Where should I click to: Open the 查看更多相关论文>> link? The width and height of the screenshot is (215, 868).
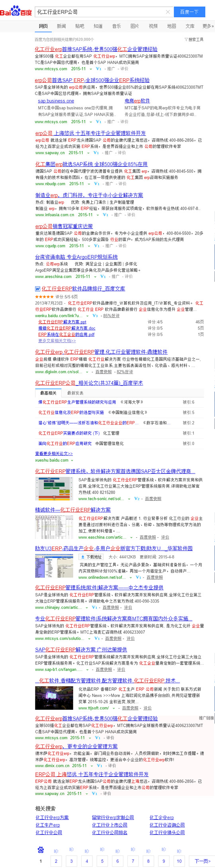tap(54, 453)
